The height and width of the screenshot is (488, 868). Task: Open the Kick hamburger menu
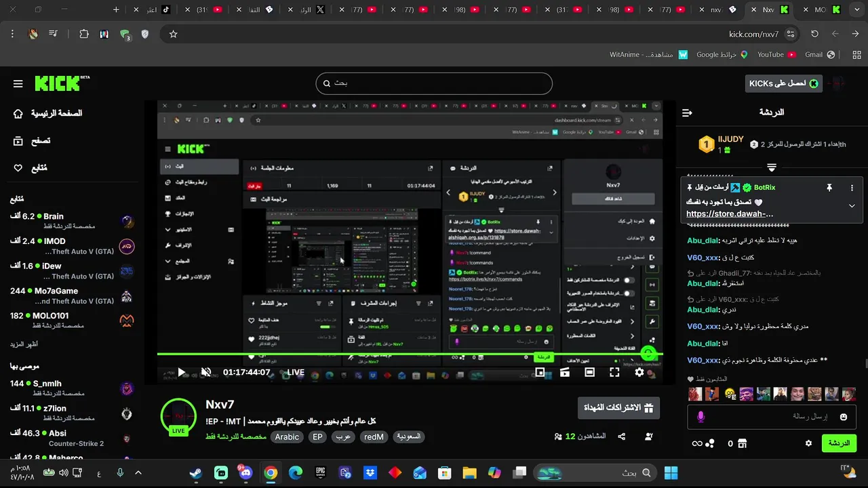click(x=18, y=83)
